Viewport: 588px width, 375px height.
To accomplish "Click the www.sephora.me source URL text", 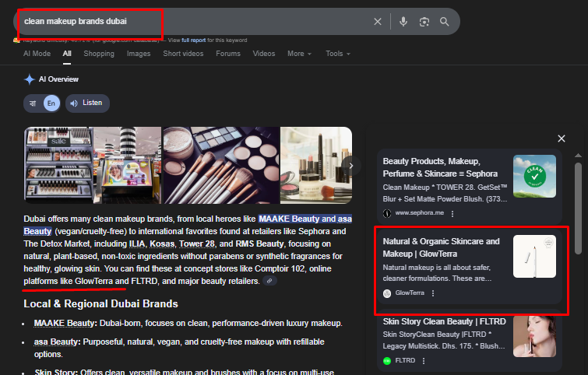I will coord(419,213).
